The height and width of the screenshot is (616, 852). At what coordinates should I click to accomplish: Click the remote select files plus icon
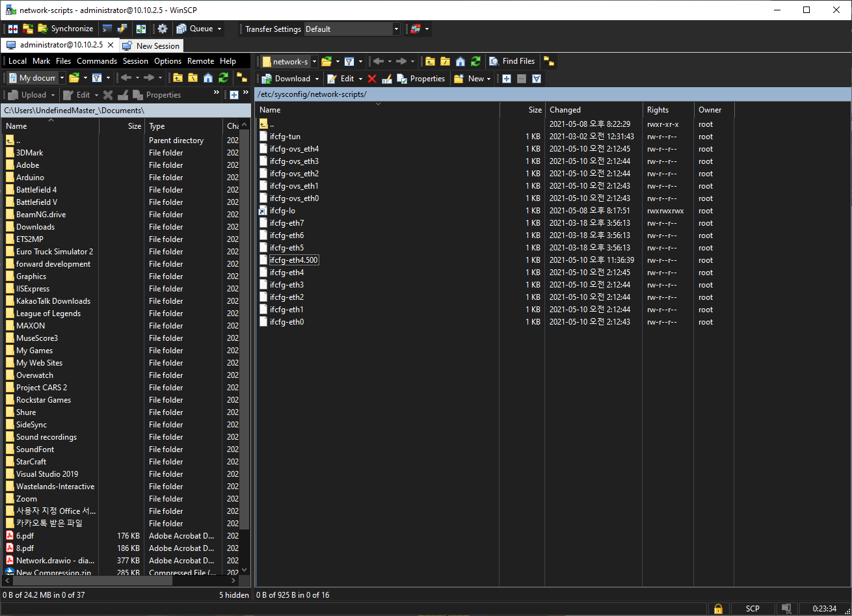pyautogui.click(x=507, y=79)
